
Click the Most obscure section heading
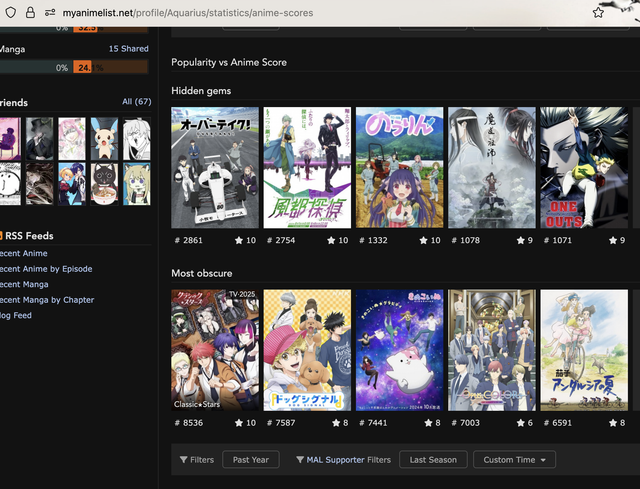[202, 273]
